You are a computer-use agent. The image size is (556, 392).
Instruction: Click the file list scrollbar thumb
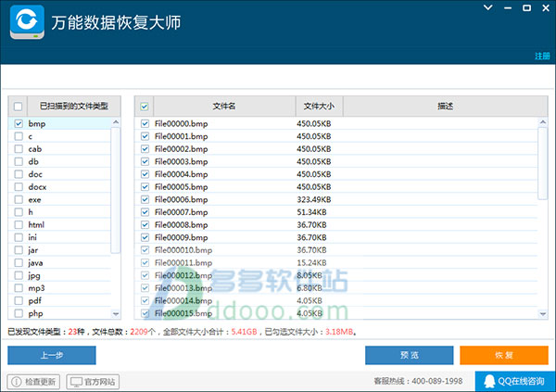pos(543,163)
